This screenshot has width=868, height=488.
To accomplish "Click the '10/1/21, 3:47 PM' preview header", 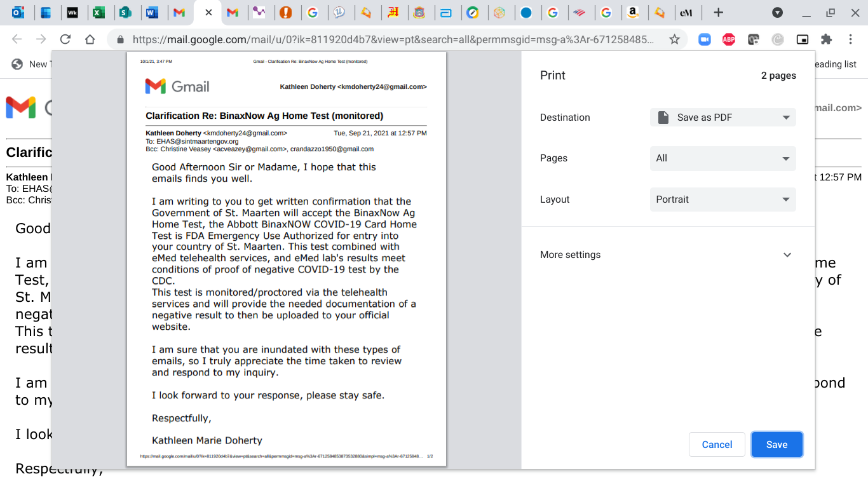I will pyautogui.click(x=156, y=62).
